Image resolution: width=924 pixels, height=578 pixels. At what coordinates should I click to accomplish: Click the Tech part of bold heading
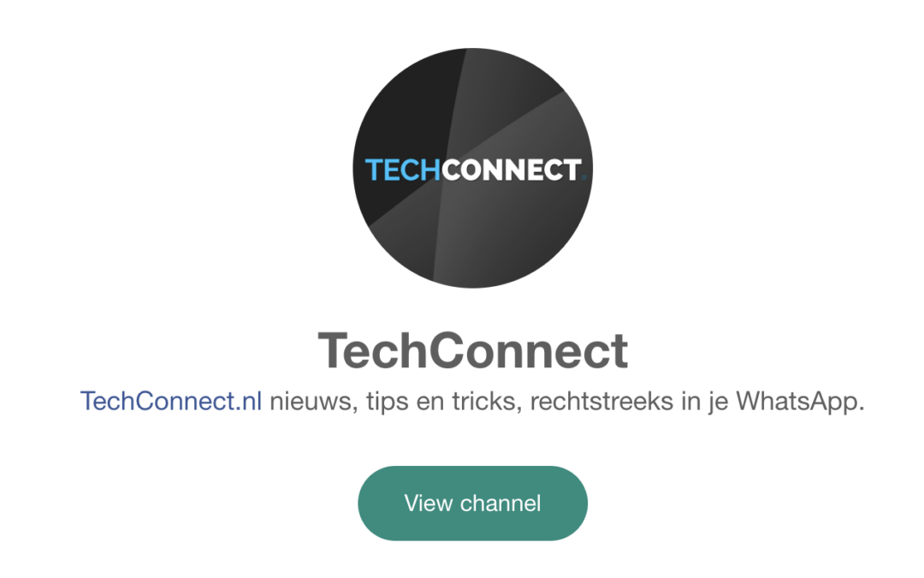[x=374, y=350]
